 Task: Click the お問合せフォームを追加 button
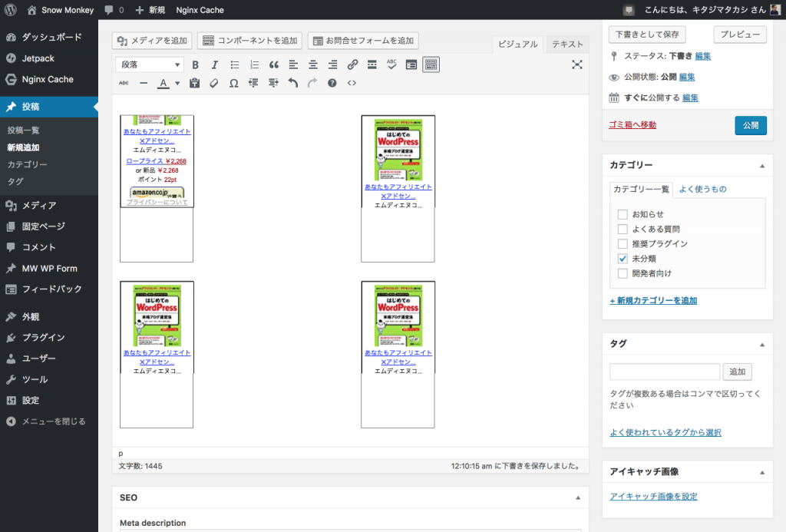point(363,41)
